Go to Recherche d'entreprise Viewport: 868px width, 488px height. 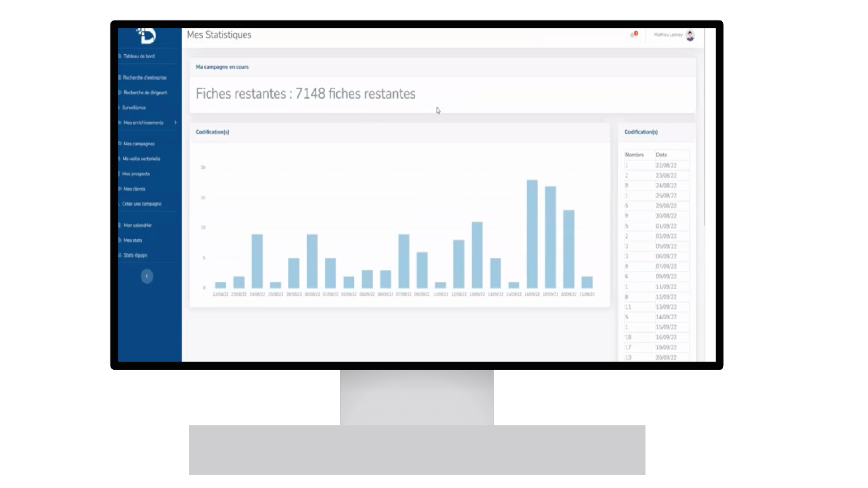click(145, 78)
